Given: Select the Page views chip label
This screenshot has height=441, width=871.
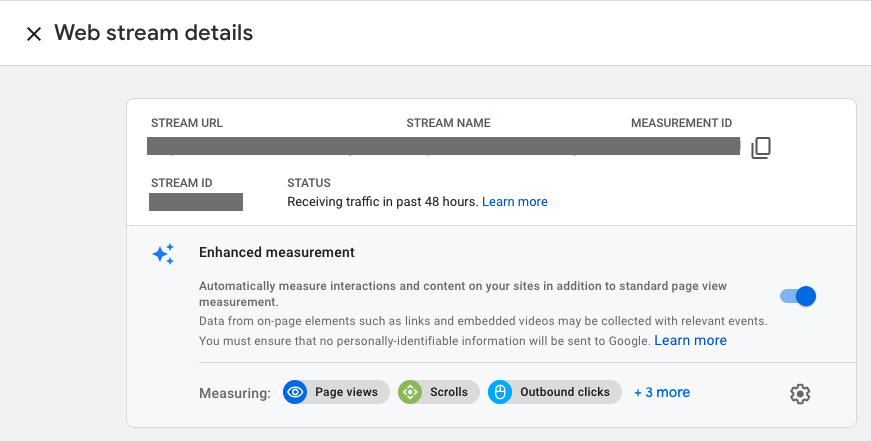Looking at the screenshot, I should click(x=346, y=392).
